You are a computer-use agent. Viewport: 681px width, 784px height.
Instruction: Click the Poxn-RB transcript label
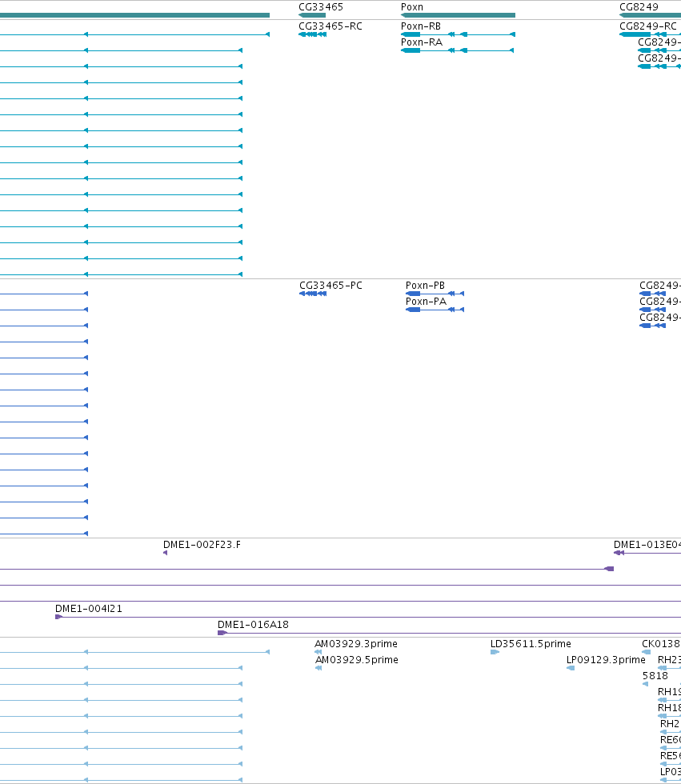(421, 26)
